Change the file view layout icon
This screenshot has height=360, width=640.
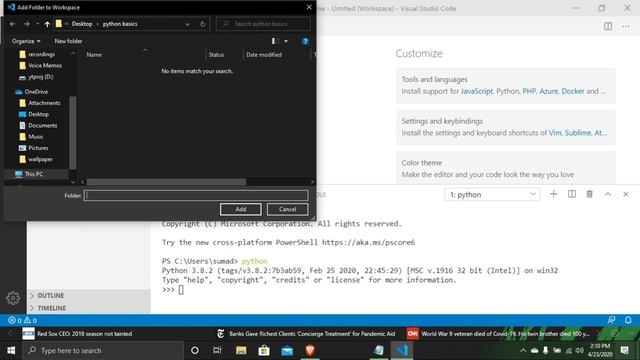[275, 41]
